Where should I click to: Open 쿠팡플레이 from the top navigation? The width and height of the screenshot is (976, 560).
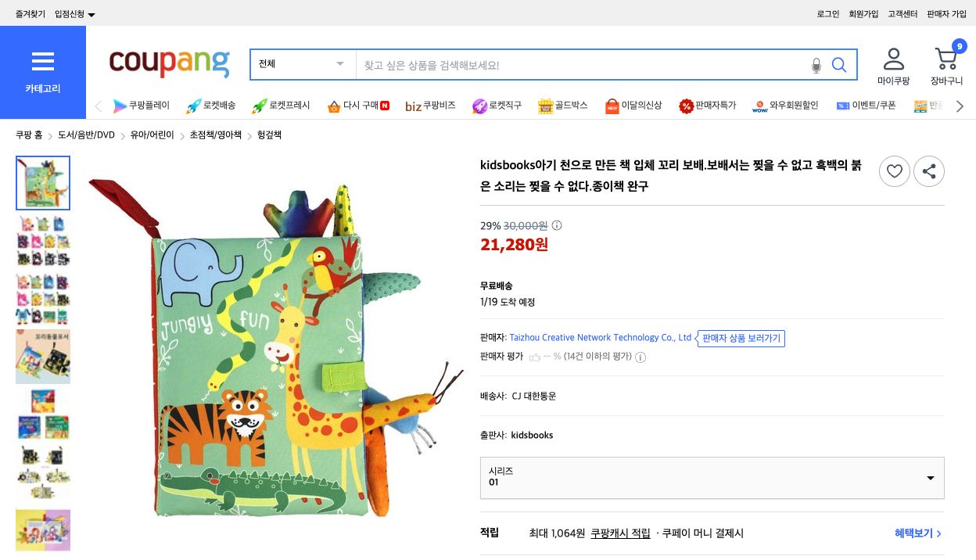(143, 106)
